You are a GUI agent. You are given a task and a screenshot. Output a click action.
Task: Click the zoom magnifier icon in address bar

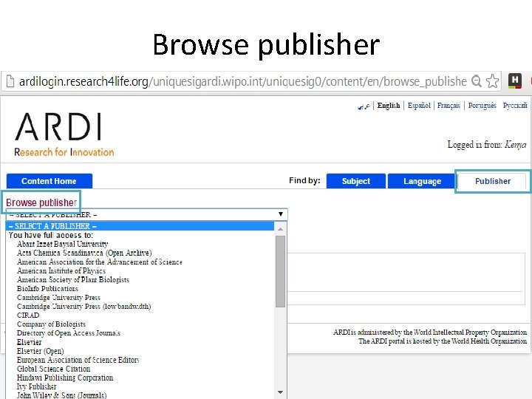click(477, 81)
